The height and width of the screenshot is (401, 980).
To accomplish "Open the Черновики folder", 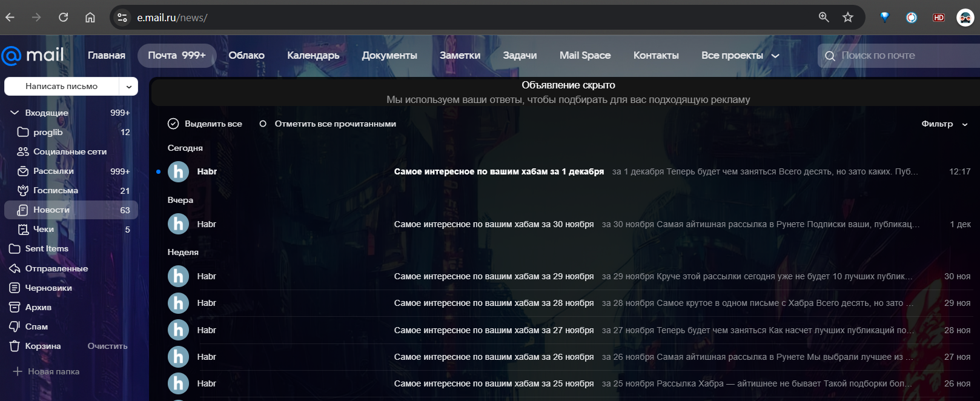I will point(71,288).
